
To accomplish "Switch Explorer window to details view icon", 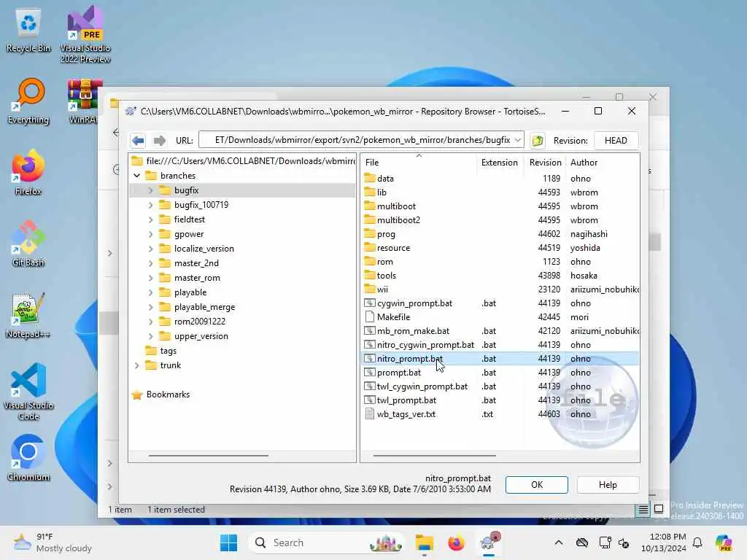I will point(643,510).
